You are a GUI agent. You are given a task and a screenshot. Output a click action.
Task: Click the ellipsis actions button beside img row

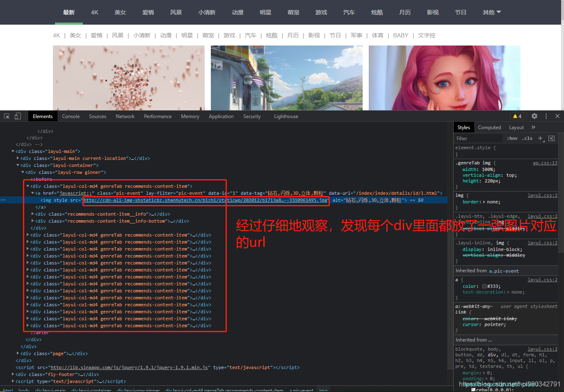3,200
